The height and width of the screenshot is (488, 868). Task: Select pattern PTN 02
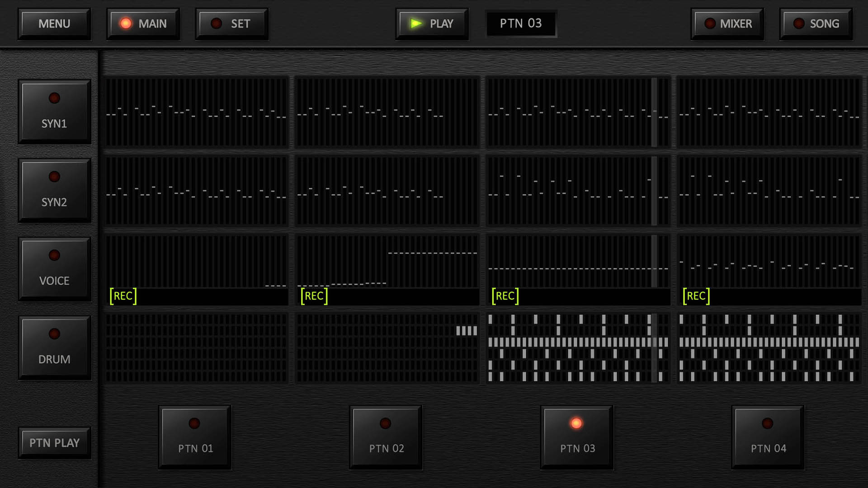click(386, 437)
